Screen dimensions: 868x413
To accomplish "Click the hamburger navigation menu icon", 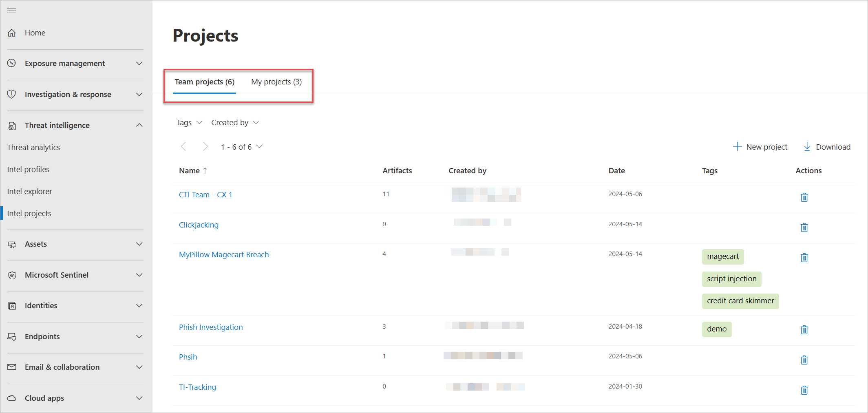I will point(11,11).
